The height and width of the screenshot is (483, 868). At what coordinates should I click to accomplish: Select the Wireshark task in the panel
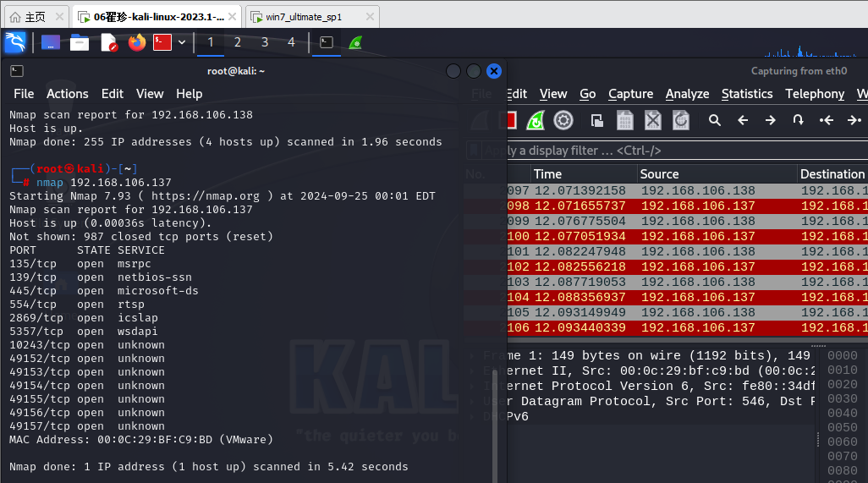pyautogui.click(x=355, y=42)
